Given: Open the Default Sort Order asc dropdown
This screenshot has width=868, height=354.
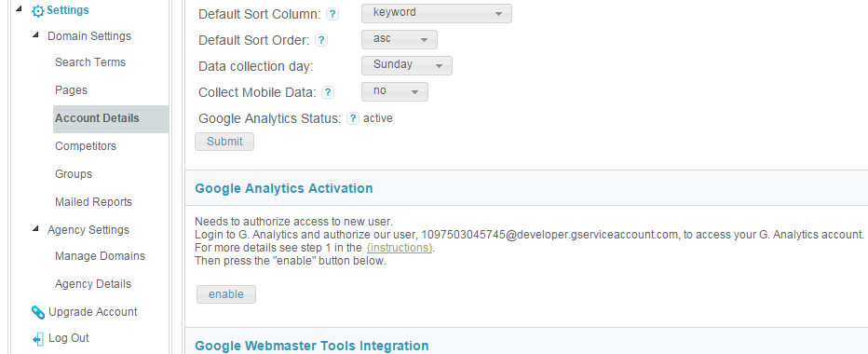Looking at the screenshot, I should [x=400, y=39].
